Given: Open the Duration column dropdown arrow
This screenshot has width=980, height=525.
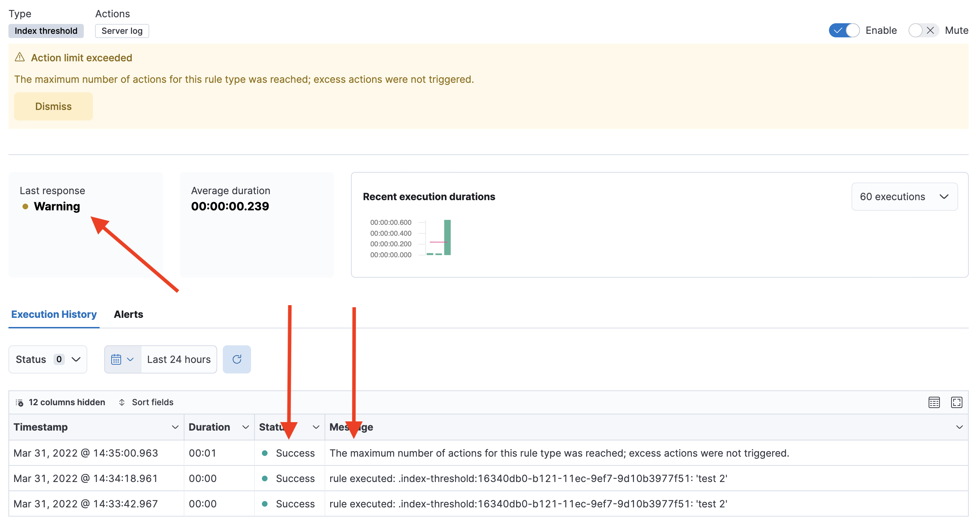Looking at the screenshot, I should [x=245, y=427].
